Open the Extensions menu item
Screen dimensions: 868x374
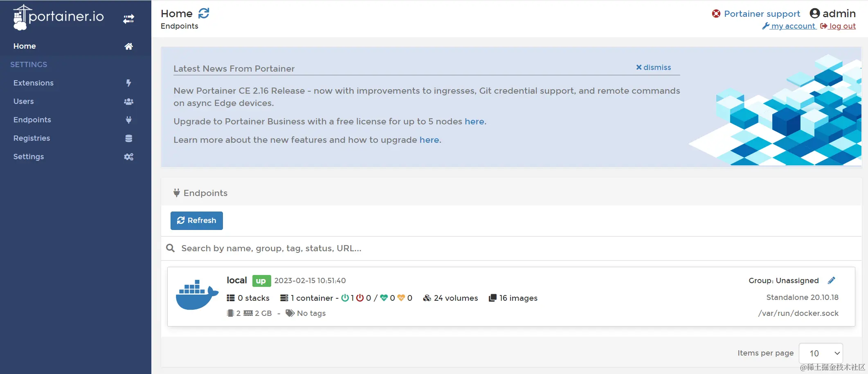(x=76, y=83)
